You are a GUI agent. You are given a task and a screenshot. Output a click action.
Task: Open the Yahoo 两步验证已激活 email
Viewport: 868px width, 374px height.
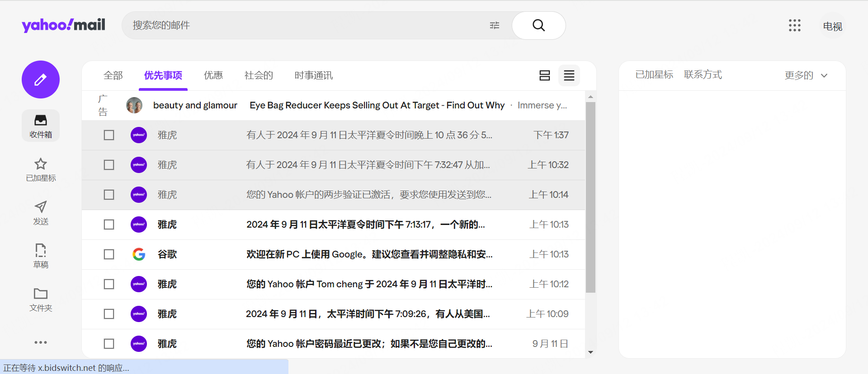click(x=333, y=195)
